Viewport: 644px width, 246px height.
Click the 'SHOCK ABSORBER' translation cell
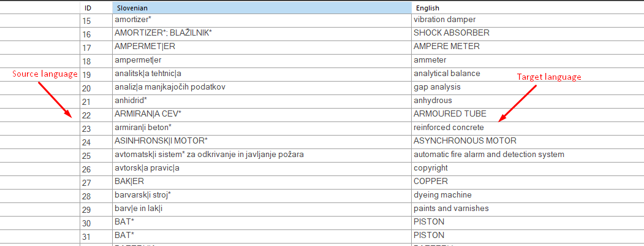[x=451, y=33]
